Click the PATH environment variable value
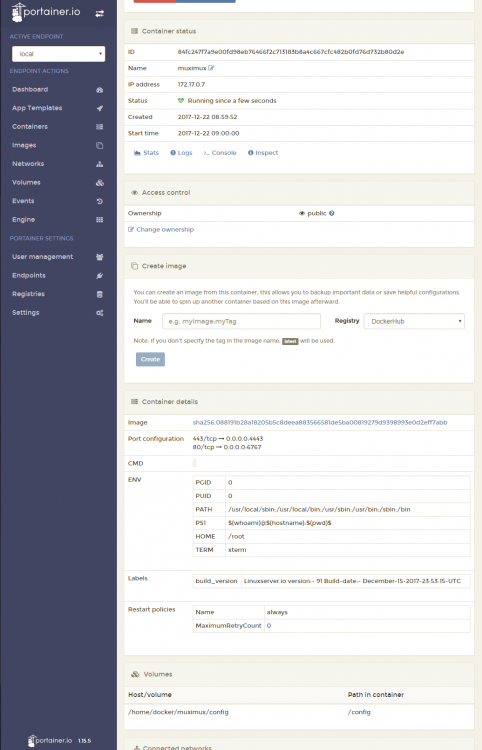This screenshot has height=750, width=482. pyautogui.click(x=319, y=510)
